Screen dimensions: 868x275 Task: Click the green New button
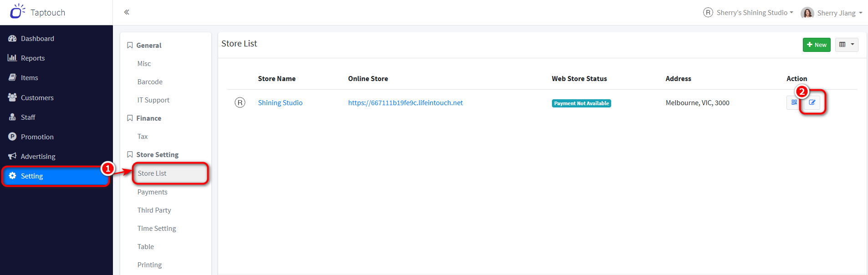(x=816, y=45)
